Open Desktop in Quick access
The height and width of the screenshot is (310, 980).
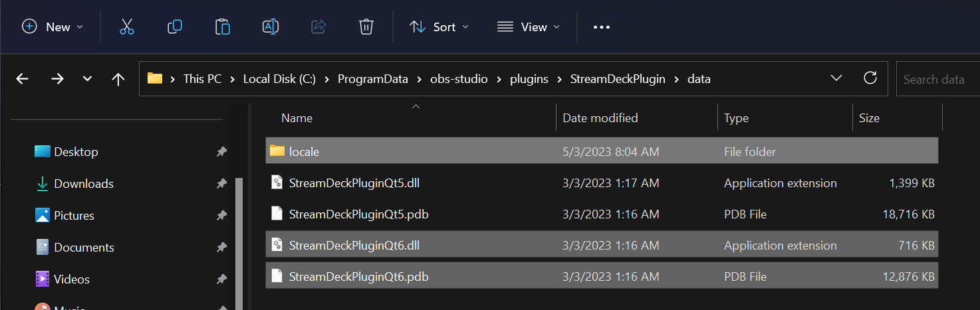76,152
